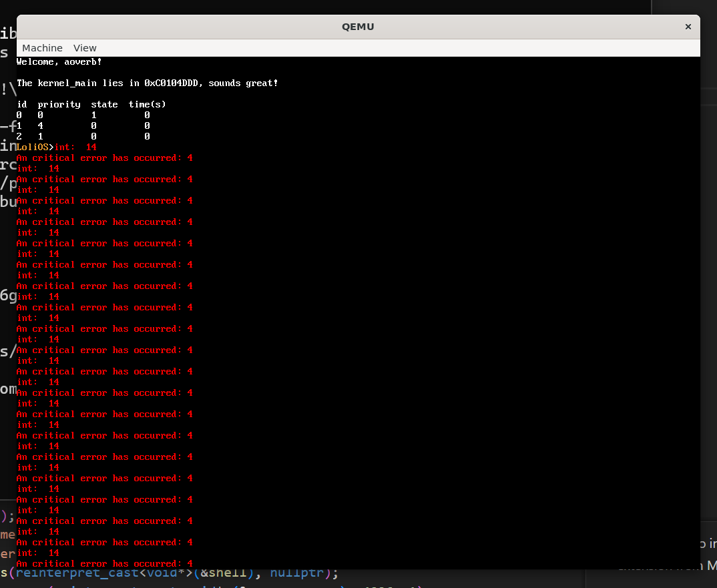Viewport: 717px width, 588px height.
Task: Click the "state" column header
Action: pyautogui.click(x=104, y=105)
